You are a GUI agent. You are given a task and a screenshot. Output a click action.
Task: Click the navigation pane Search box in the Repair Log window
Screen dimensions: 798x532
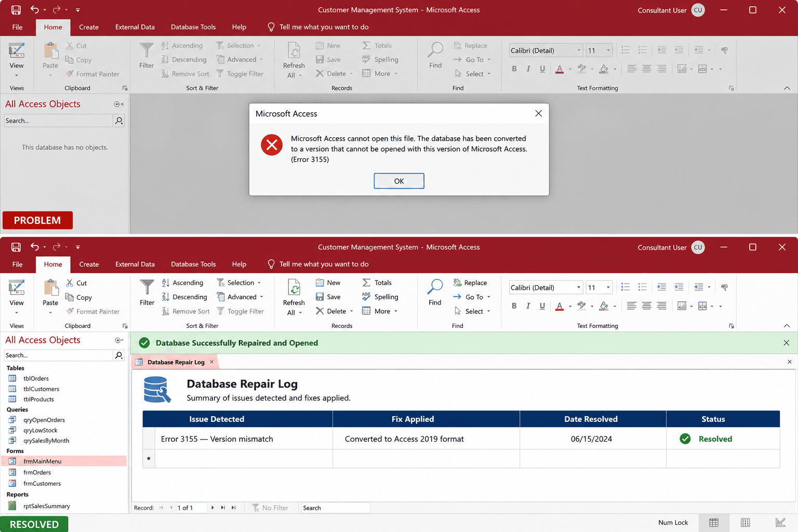tap(59, 355)
